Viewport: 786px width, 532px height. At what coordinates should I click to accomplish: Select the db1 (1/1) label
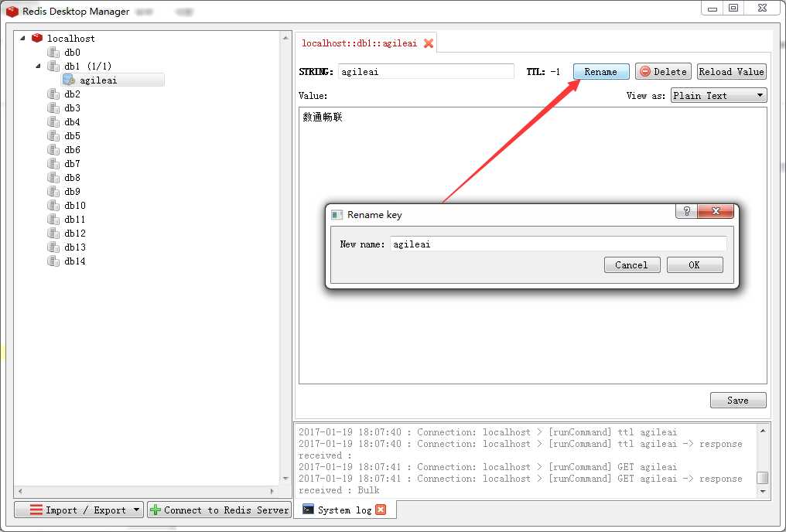87,66
